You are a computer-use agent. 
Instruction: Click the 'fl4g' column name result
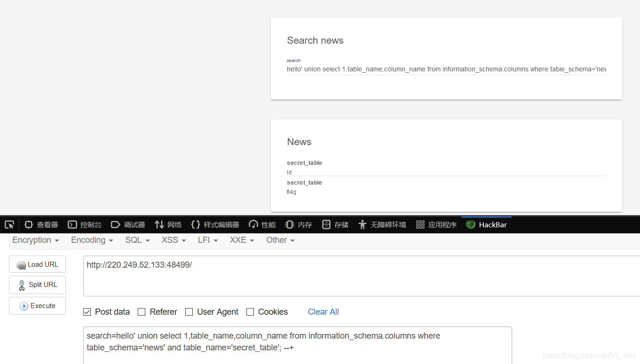click(292, 192)
